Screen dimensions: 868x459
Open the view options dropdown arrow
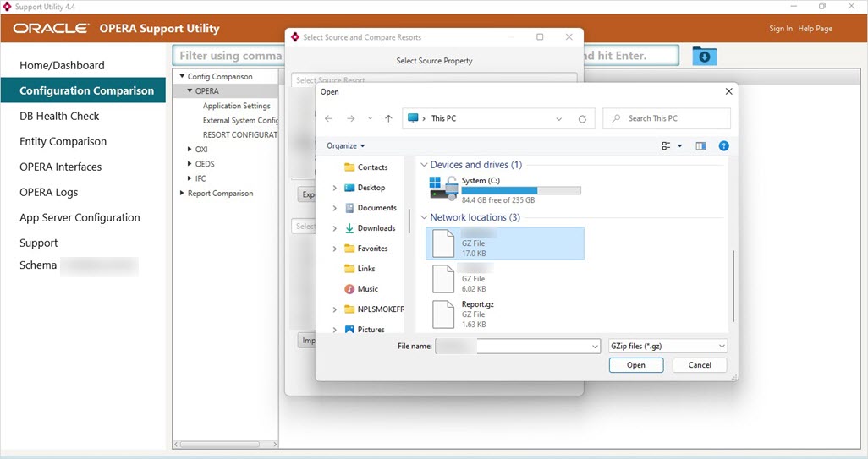point(680,146)
